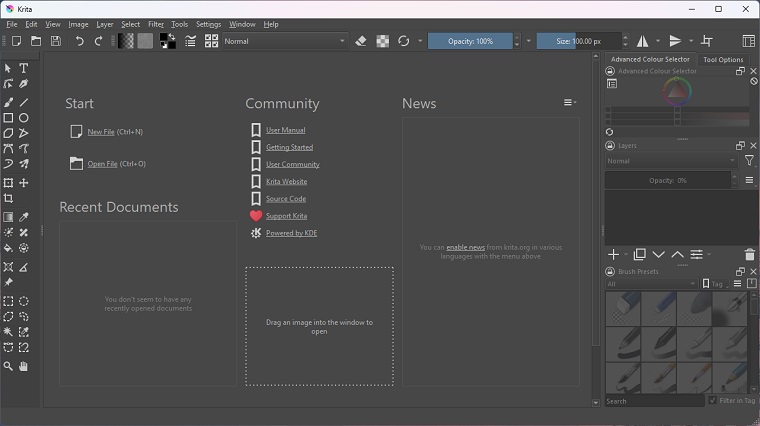The image size is (760, 426).
Task: Click the Save icon in toolbar
Action: (56, 41)
